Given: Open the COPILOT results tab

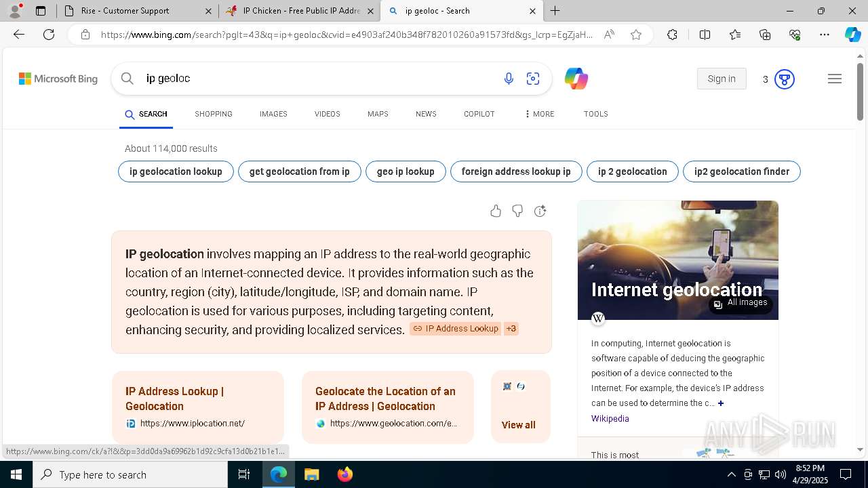Looking at the screenshot, I should tap(479, 114).
